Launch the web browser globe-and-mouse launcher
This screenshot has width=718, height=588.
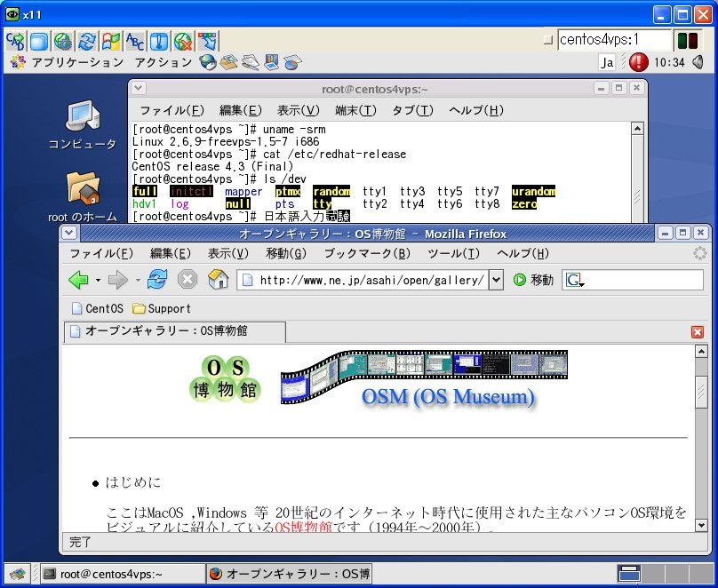[208, 62]
